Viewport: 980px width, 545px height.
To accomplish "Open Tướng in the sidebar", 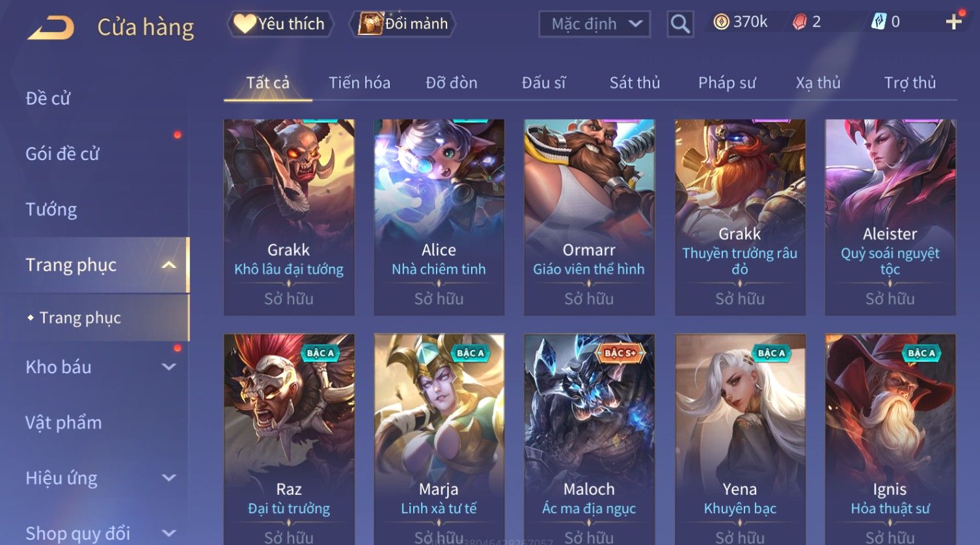I will click(51, 209).
